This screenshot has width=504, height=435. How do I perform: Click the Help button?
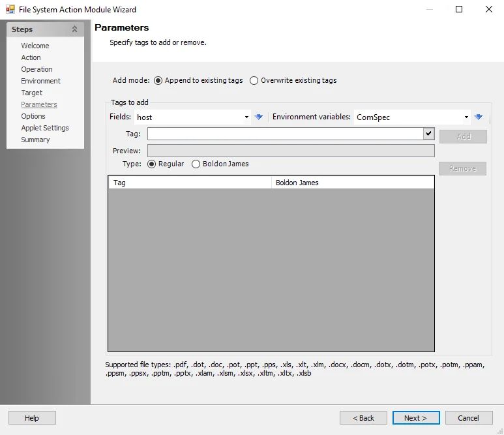click(x=32, y=417)
